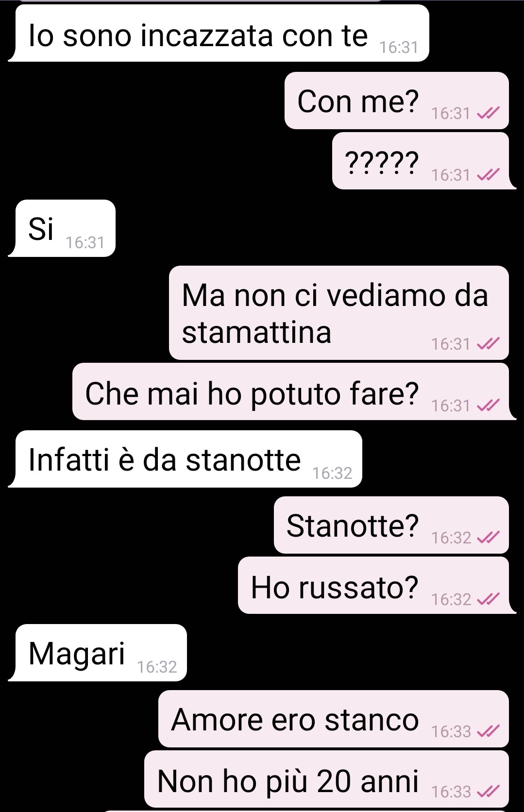The width and height of the screenshot is (524, 812).
Task: Tap the "Stanotte?" message text
Action: [353, 525]
